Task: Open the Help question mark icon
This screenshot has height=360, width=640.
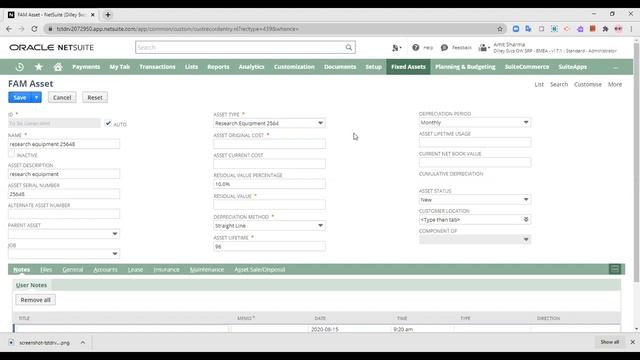Action: (416, 47)
